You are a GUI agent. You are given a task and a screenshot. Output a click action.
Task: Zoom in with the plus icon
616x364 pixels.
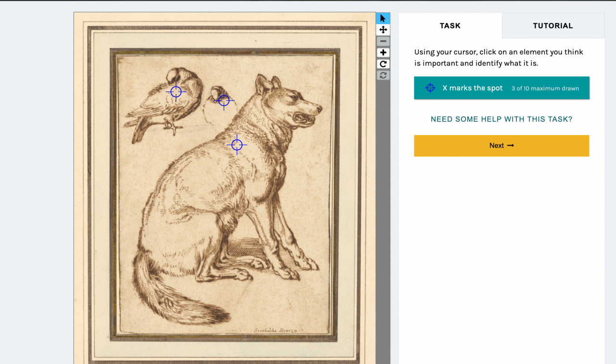click(383, 52)
